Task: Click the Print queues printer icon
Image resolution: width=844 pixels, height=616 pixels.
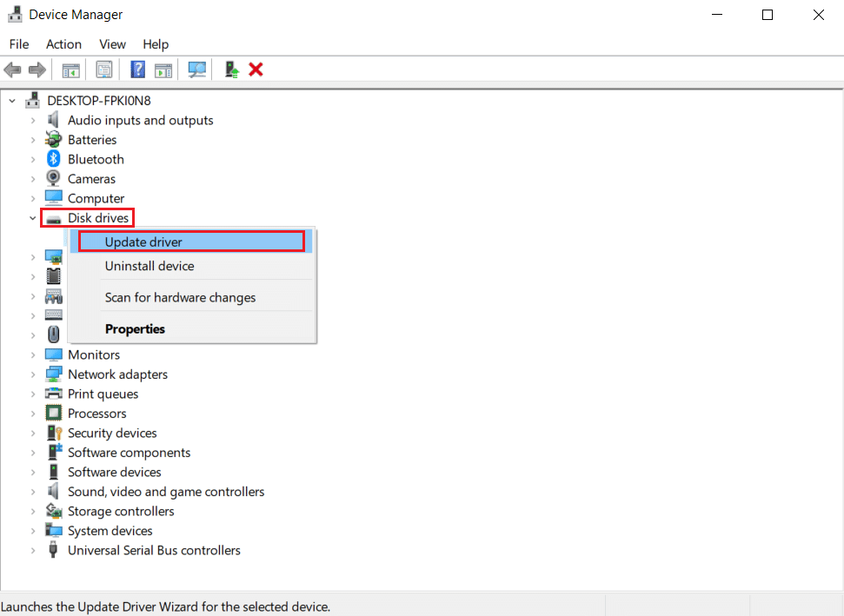Action: (x=53, y=394)
